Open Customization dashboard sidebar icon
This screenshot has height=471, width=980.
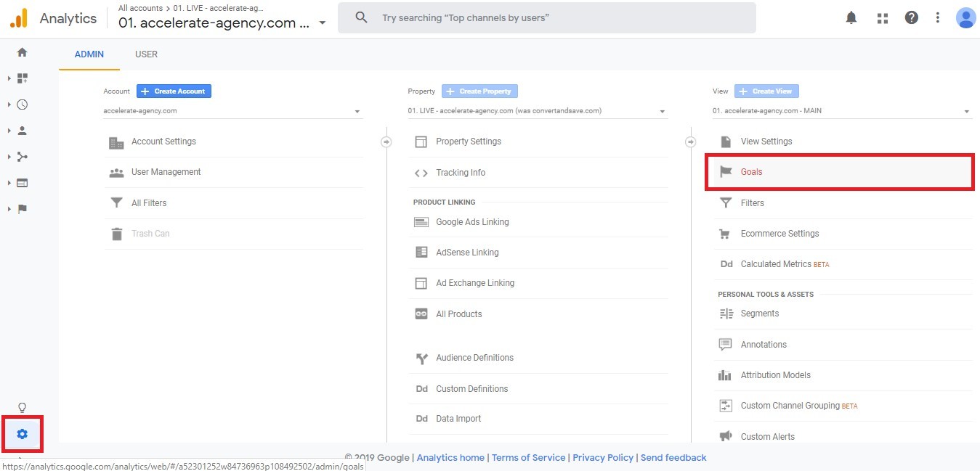(x=22, y=78)
